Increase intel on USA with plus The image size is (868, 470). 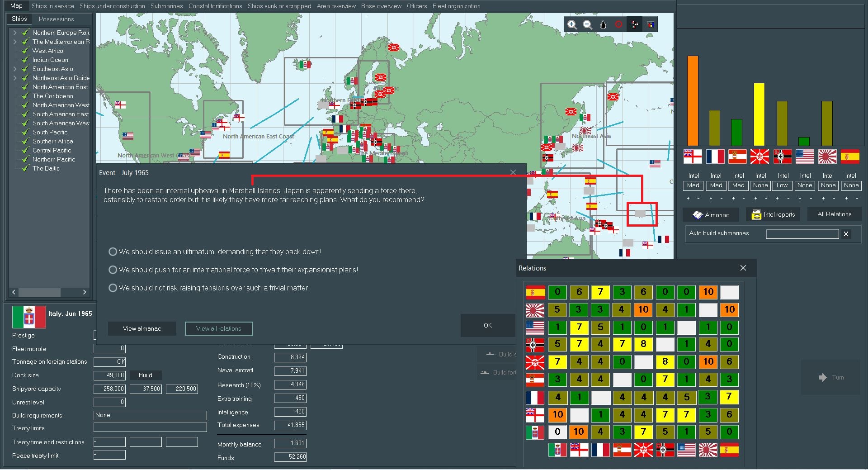tap(800, 199)
